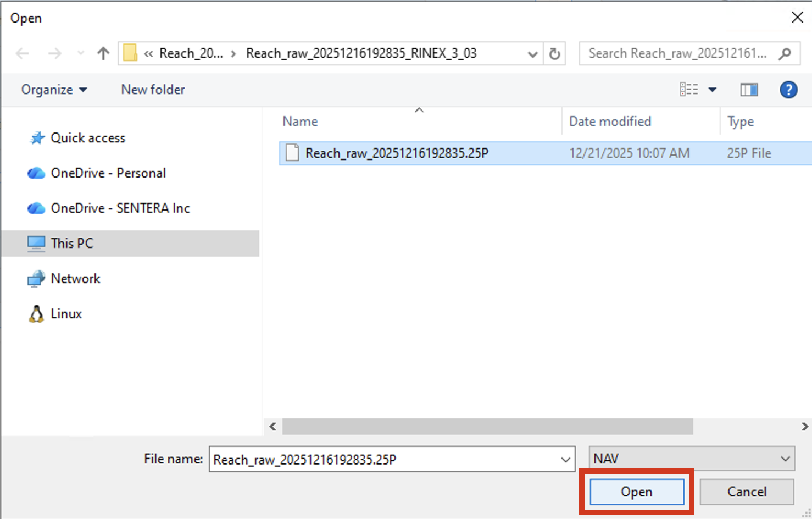The height and width of the screenshot is (519, 812).
Task: Select This PC in navigation pane
Action: (72, 243)
